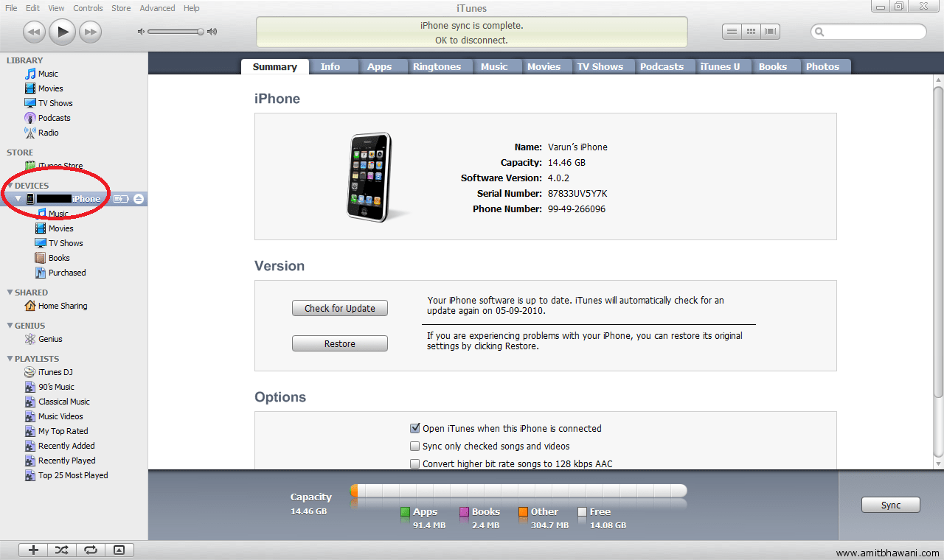Collapse the PLAYLISTS section

point(10,359)
